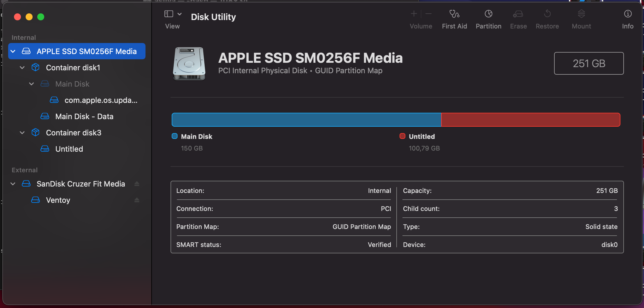Collapse the greyed Main Disk chevron
This screenshot has height=308, width=644.
coord(31,84)
